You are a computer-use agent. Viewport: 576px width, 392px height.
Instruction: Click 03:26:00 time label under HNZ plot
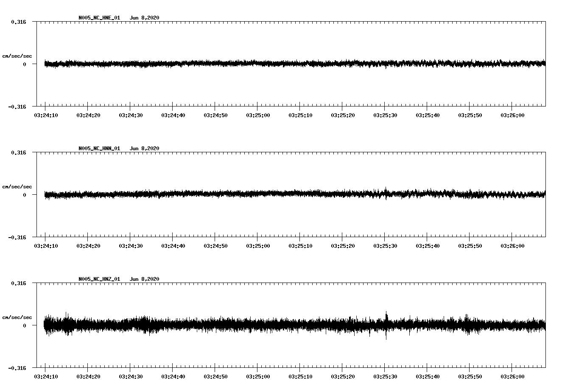click(512, 377)
